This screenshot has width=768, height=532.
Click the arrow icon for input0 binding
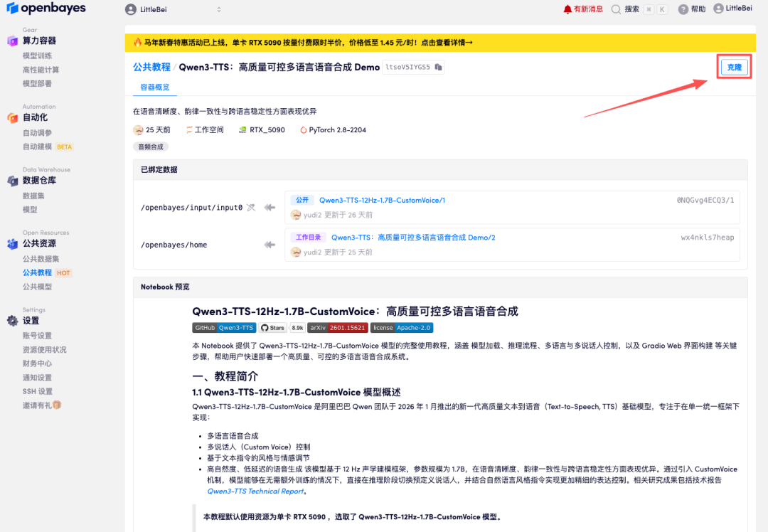click(270, 208)
